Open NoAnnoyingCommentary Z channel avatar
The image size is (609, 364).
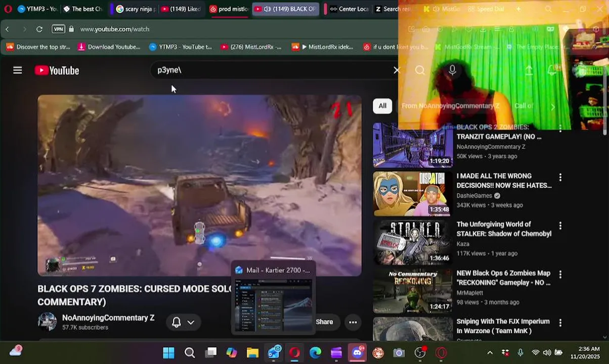[x=48, y=322]
